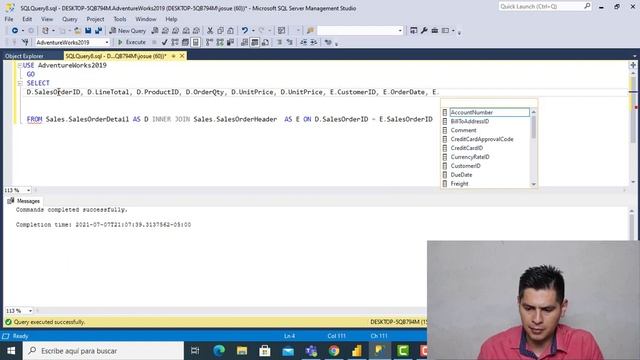Click the IntelliSense list scroll-down arrow
This screenshot has height=360, width=640.
(x=533, y=184)
